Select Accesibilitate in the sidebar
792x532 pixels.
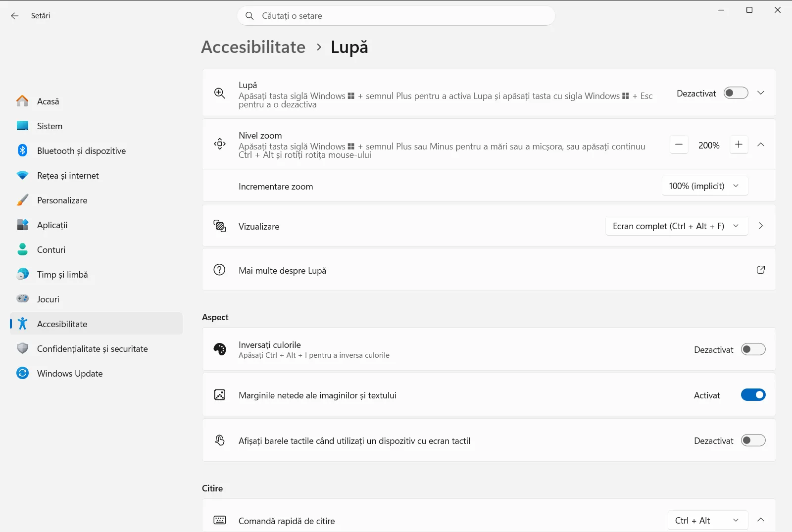(96, 324)
